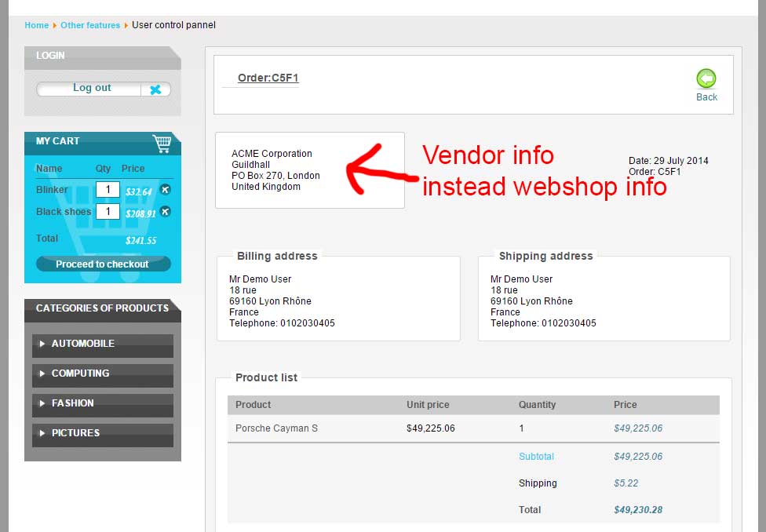Click the blue X icon beside Log out
766x532 pixels.
tap(155, 89)
